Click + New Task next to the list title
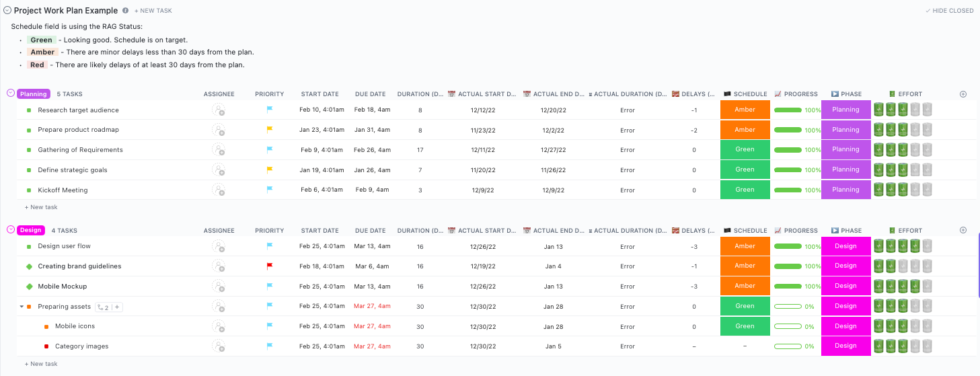The height and width of the screenshot is (376, 980). (153, 11)
